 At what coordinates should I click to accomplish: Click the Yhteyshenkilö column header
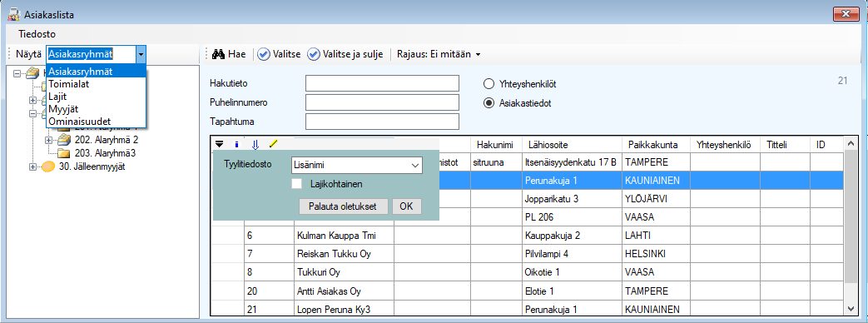point(725,144)
